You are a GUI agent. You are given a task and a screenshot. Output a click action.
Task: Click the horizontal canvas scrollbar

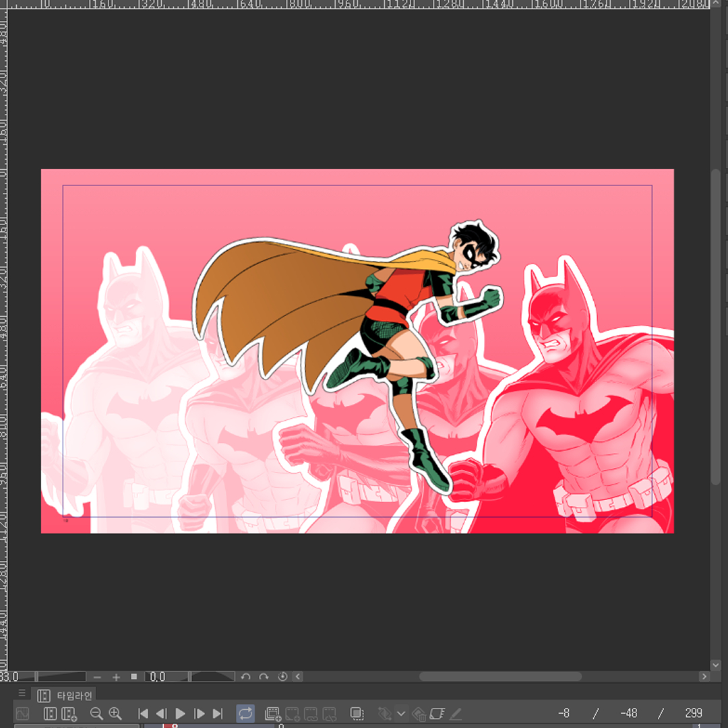500,676
